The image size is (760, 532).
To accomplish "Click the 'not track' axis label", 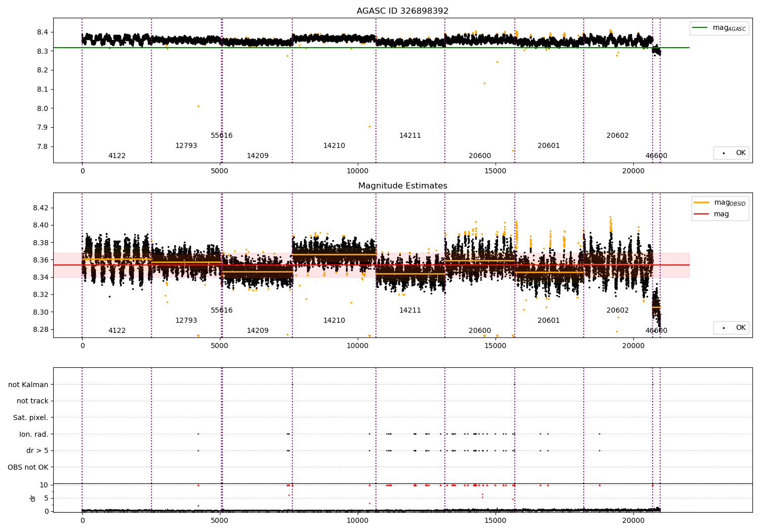I will click(x=32, y=401).
